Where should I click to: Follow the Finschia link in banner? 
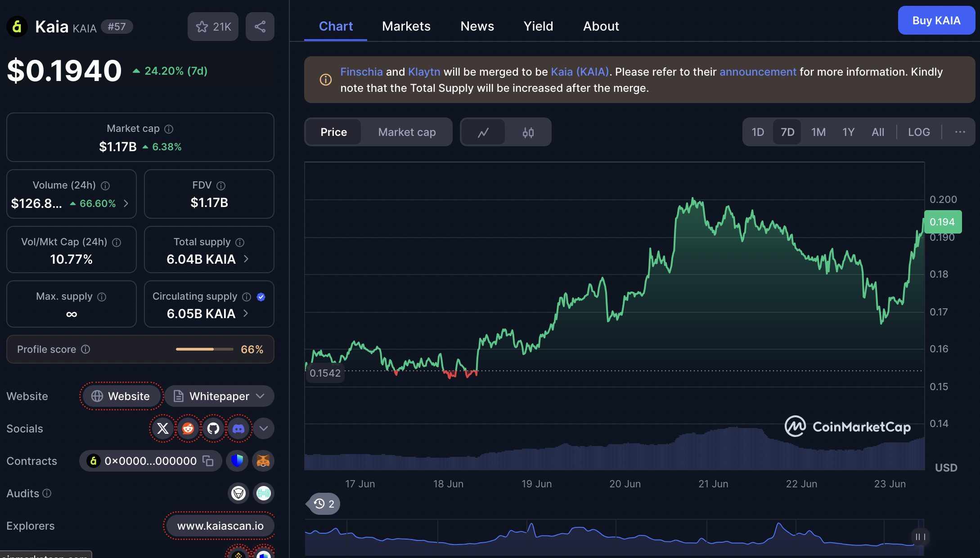tap(361, 72)
